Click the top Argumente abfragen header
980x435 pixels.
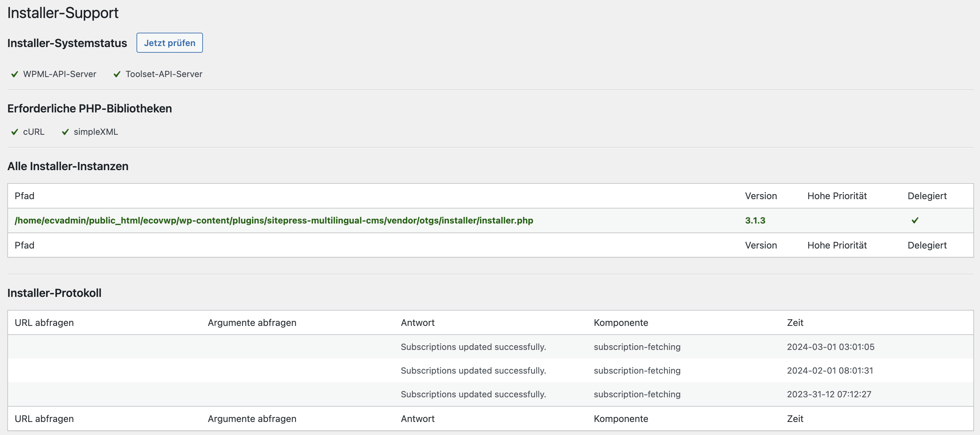[x=252, y=323]
